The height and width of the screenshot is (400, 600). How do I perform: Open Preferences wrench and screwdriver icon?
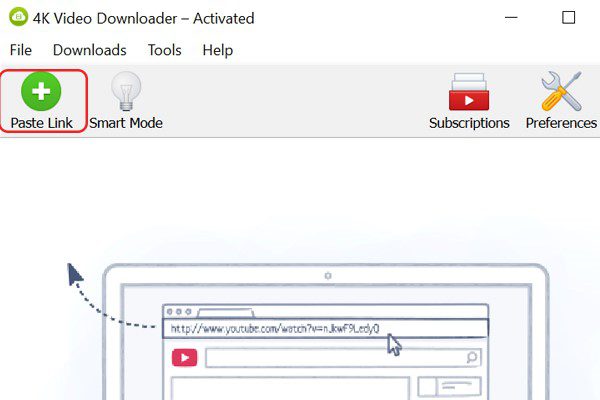click(x=561, y=91)
